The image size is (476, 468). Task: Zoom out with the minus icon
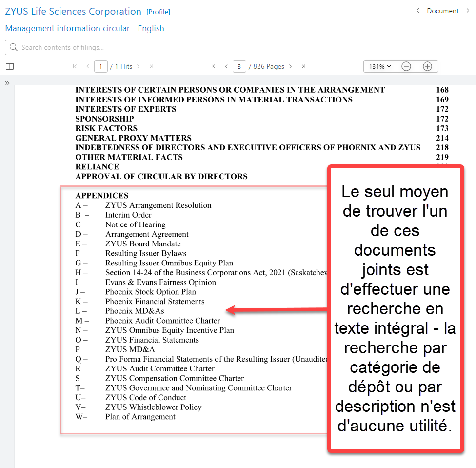coord(406,66)
